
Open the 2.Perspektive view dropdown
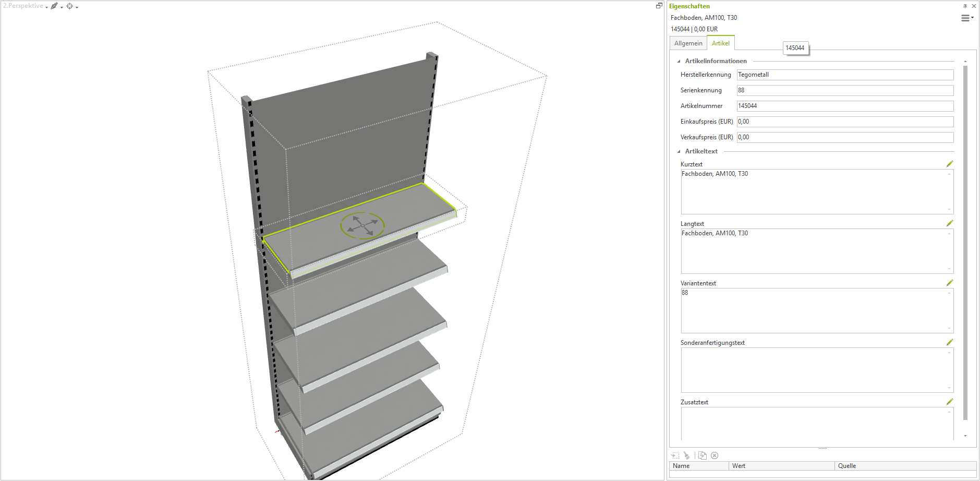coord(25,6)
